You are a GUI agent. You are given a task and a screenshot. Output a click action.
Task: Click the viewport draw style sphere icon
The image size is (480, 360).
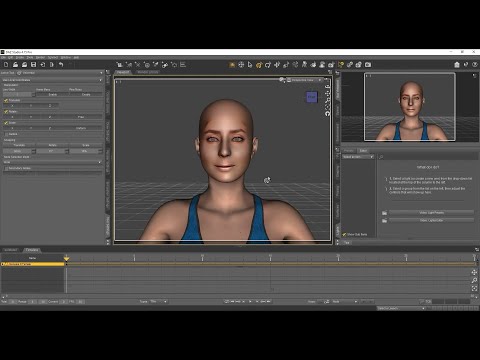282,80
